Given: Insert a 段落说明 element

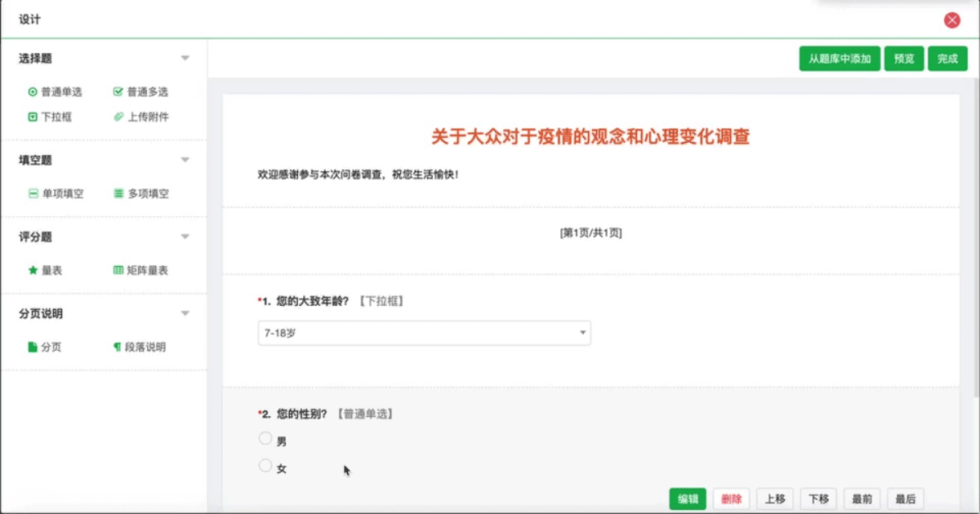Looking at the screenshot, I should (140, 347).
